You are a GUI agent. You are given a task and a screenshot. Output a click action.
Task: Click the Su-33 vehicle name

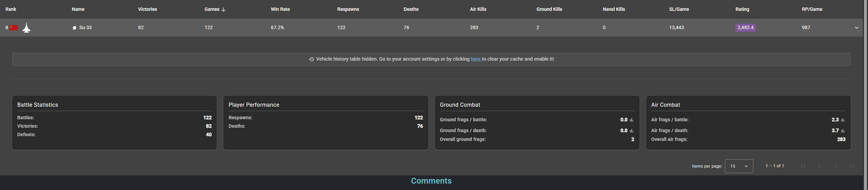[x=85, y=27]
